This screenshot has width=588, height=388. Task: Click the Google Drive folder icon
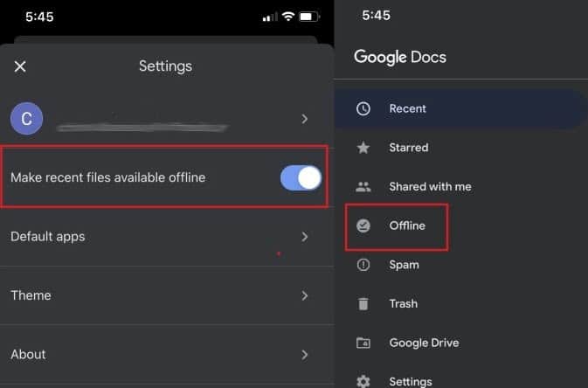(x=363, y=343)
